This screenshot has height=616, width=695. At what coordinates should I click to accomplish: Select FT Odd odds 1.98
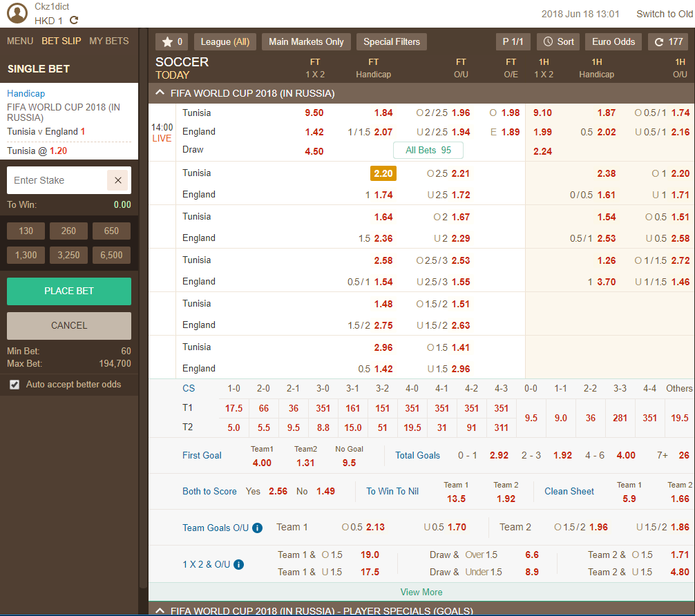click(510, 113)
